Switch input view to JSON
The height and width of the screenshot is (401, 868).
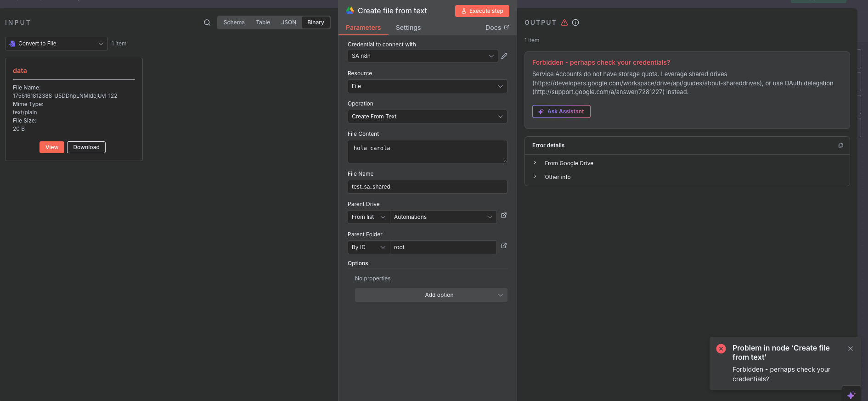point(288,22)
